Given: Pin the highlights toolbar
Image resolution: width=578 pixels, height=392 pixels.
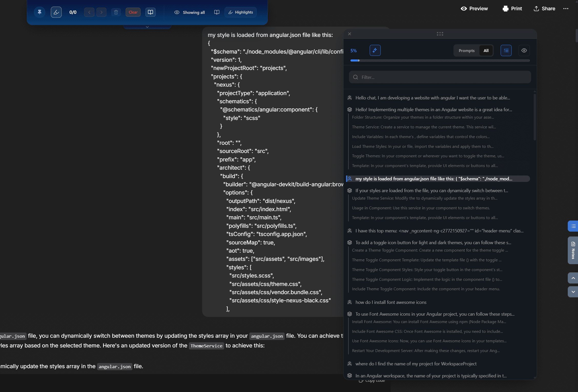Looking at the screenshot, I should coord(39,12).
